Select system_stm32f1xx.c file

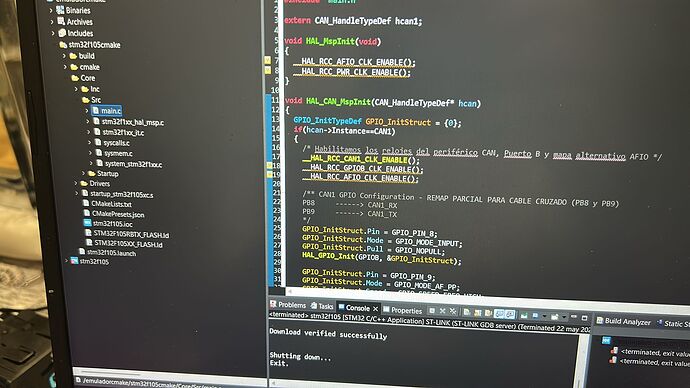click(x=129, y=164)
